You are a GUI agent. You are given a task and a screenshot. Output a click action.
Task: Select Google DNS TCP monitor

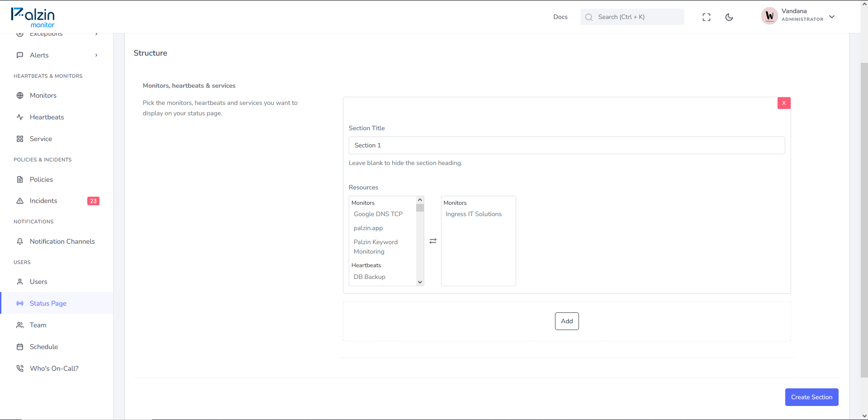coord(378,214)
